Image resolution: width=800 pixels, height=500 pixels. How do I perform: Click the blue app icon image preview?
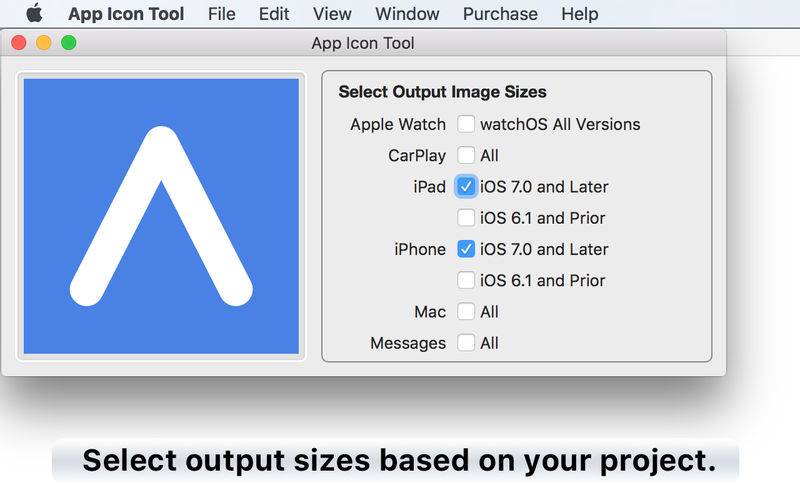click(x=161, y=216)
